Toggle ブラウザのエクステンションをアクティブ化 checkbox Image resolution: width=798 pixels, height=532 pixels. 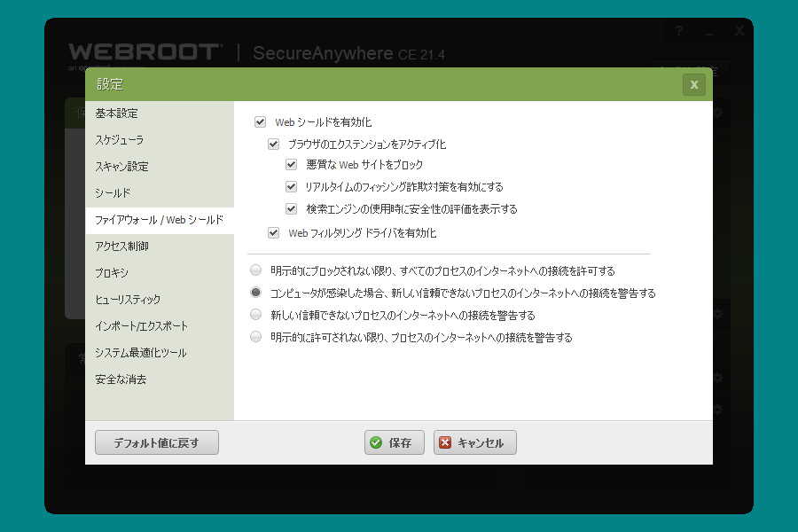tap(273, 144)
